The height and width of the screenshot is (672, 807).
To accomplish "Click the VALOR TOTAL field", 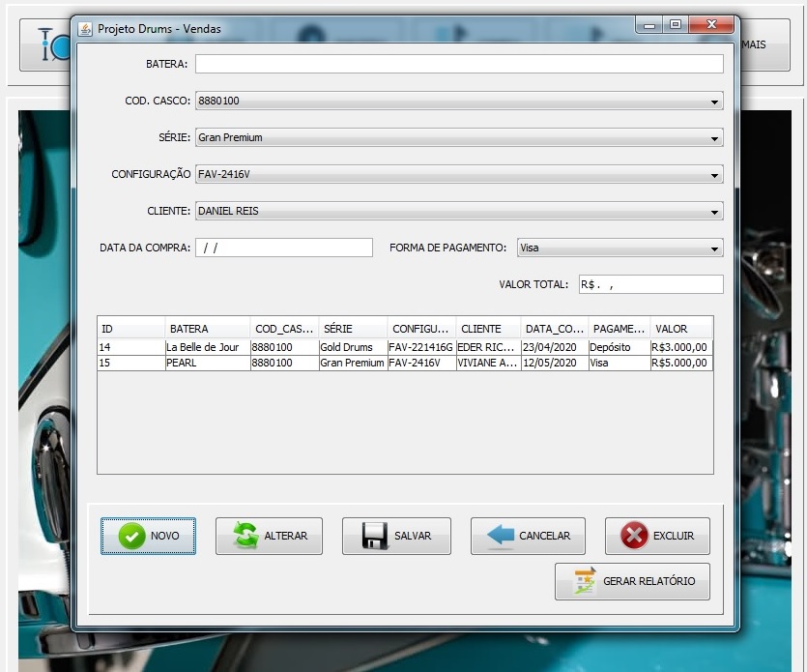I will (650, 284).
